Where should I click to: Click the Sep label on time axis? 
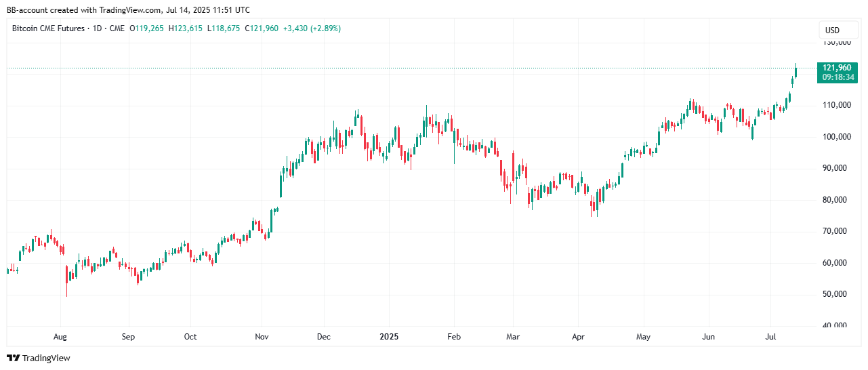pyautogui.click(x=128, y=337)
